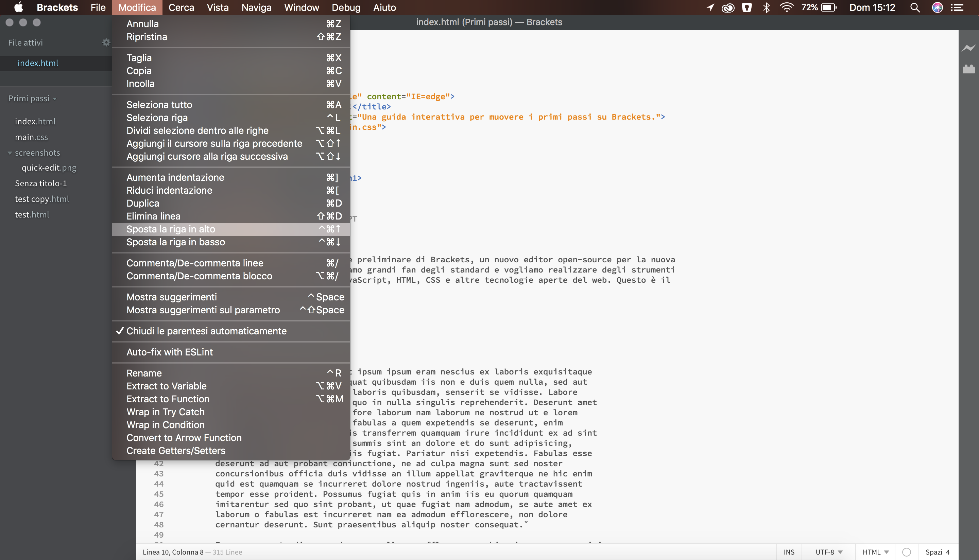
Task: Toggle the Spazi indentation type label
Action: [x=933, y=552]
